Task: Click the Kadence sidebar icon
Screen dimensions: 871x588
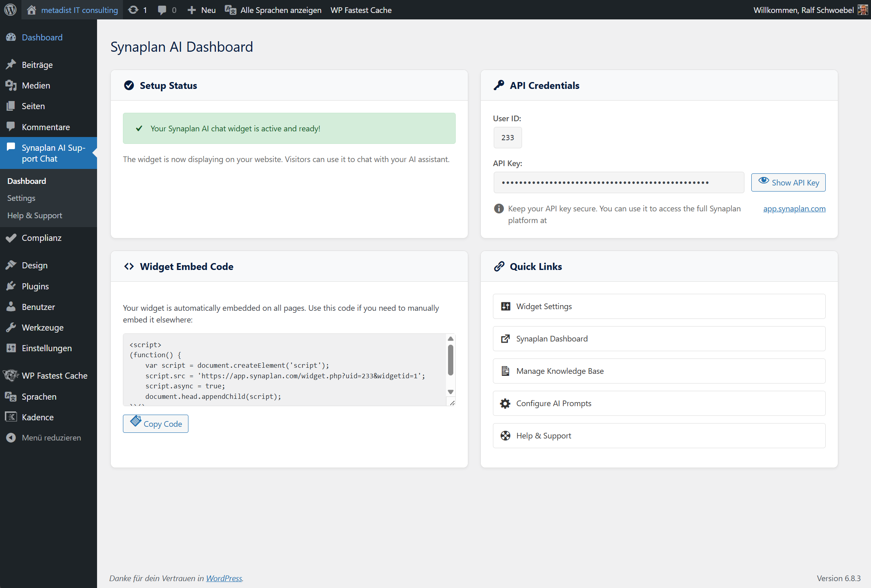Action: click(11, 417)
